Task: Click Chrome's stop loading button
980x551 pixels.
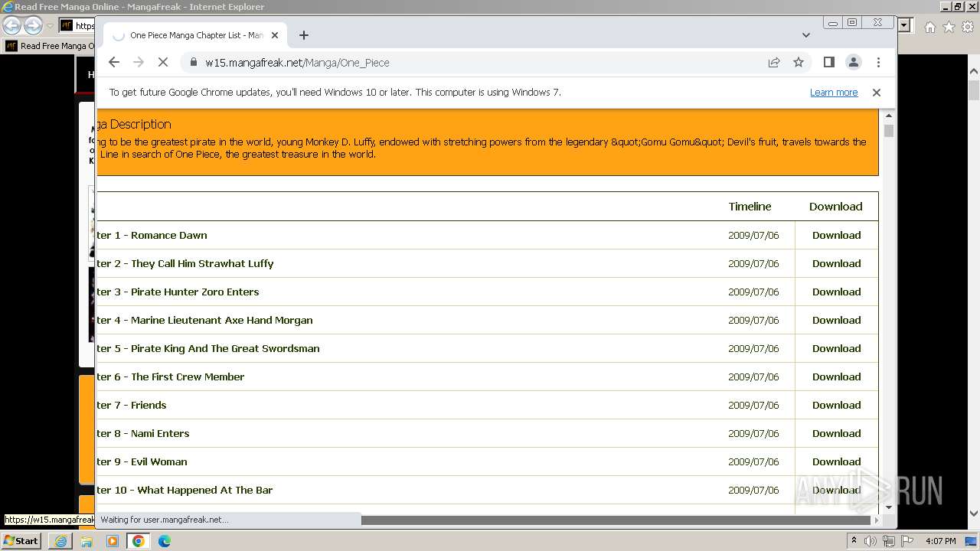Action: point(163,63)
